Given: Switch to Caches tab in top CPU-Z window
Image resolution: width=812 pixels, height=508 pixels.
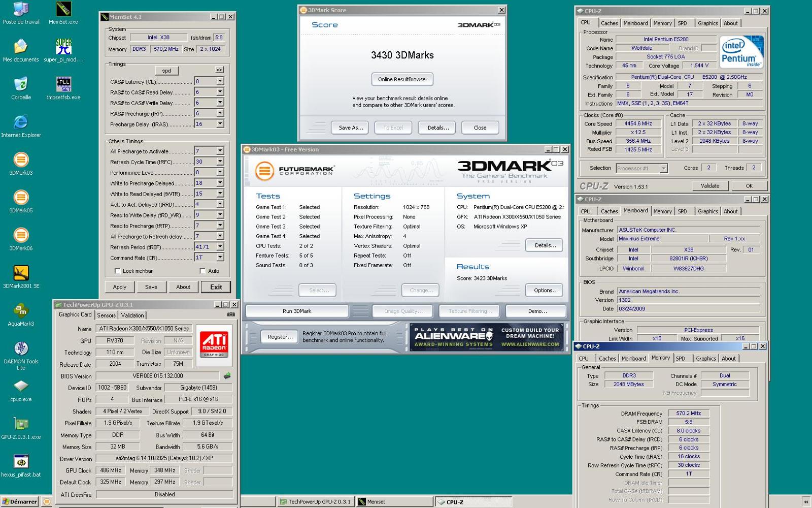Looking at the screenshot, I should tap(609, 23).
